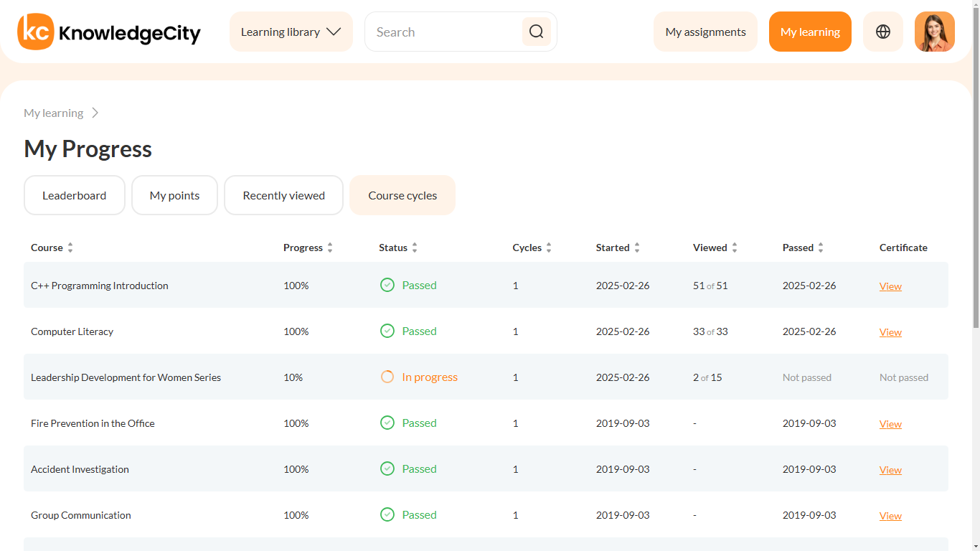Screen dimensions: 980x551
Task: Click the KnowledgeCity logo
Action: coord(109,32)
